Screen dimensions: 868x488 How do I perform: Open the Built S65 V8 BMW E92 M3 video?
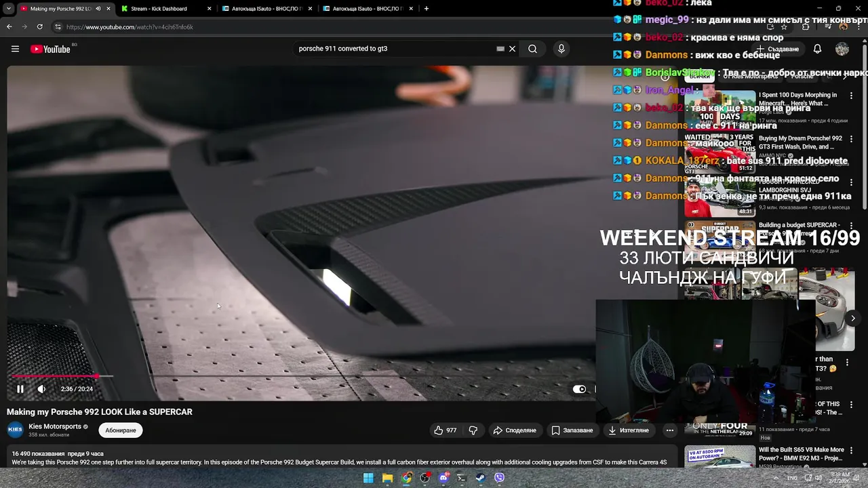point(802,453)
